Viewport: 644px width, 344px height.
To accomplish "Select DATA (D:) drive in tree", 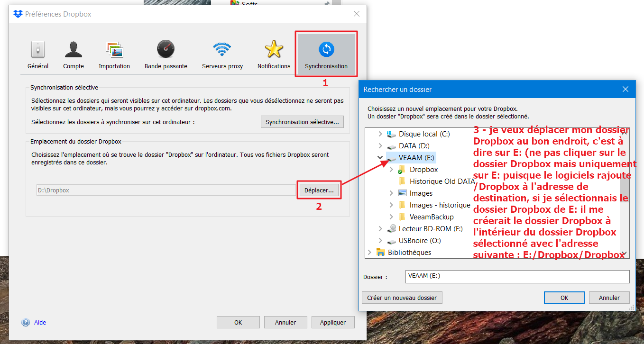I will click(414, 146).
